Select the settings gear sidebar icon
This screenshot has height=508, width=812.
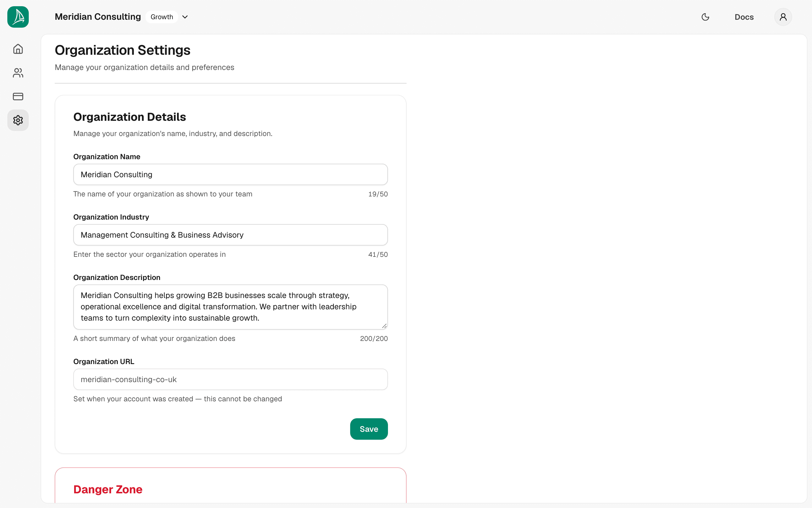point(18,120)
